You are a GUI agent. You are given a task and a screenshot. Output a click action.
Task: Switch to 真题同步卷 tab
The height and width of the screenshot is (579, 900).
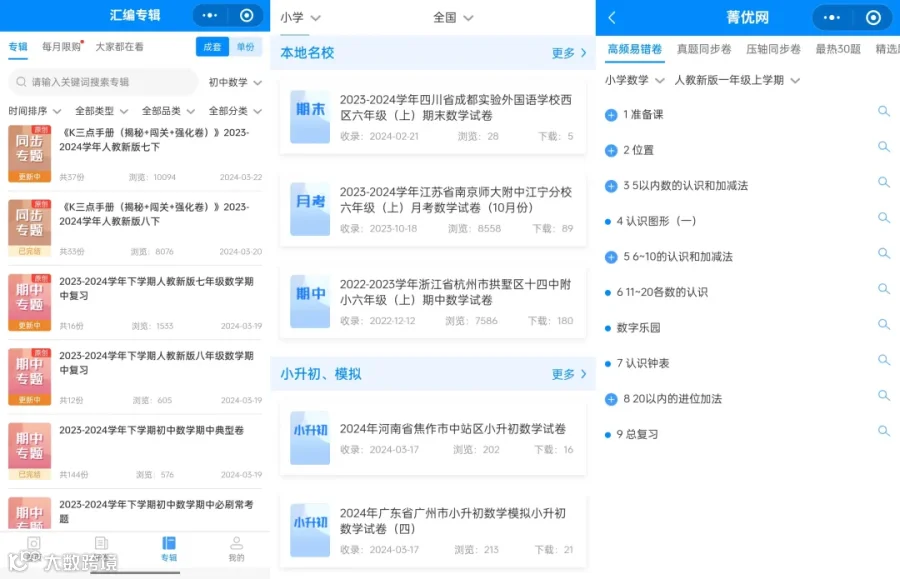pyautogui.click(x=704, y=49)
